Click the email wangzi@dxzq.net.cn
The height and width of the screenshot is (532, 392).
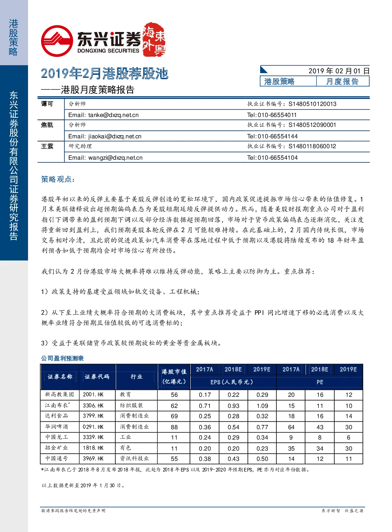(115, 158)
